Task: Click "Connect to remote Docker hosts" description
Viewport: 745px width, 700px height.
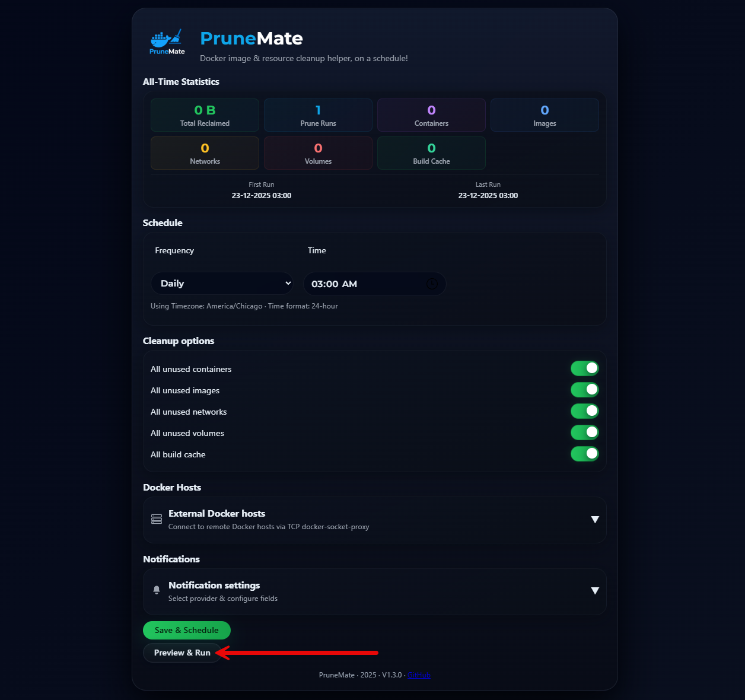Action: point(269,527)
